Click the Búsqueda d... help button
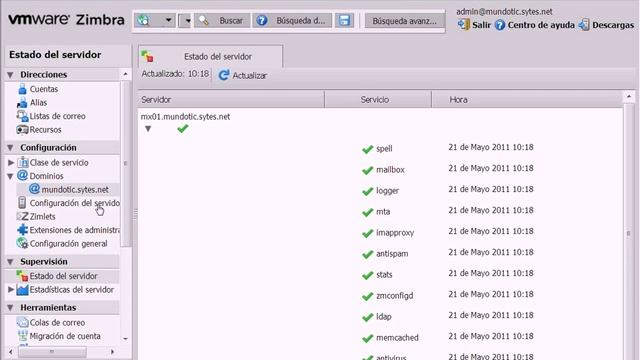This screenshot has width=640, height=360. (292, 20)
